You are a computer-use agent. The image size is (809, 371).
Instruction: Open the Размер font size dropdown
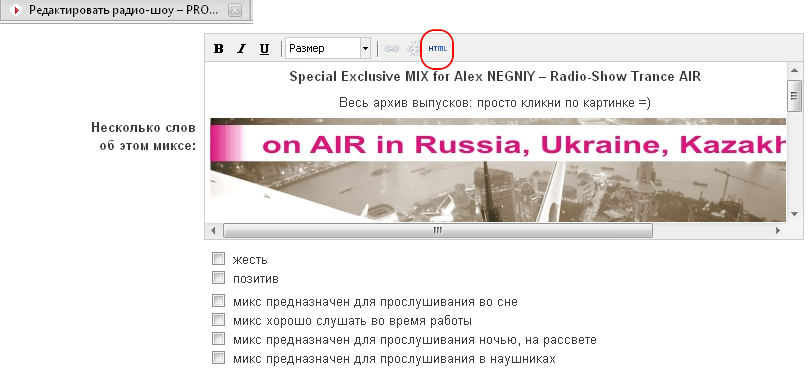(x=328, y=49)
